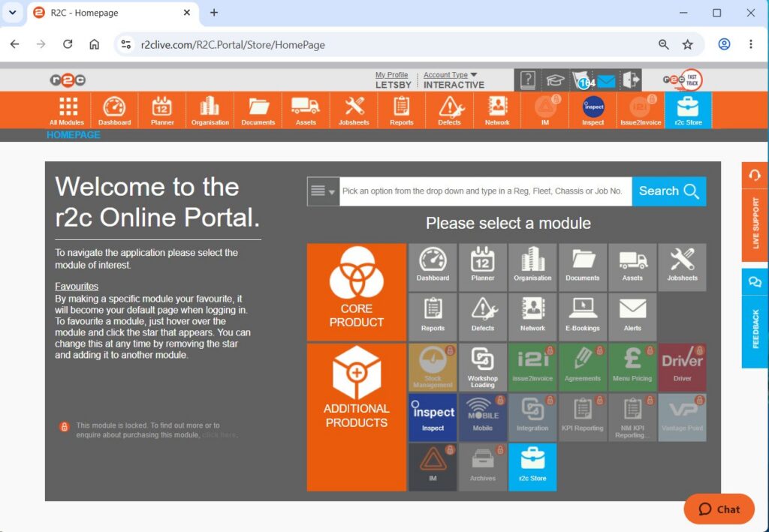Open the Chat button
The height and width of the screenshot is (532, 769).
click(719, 509)
